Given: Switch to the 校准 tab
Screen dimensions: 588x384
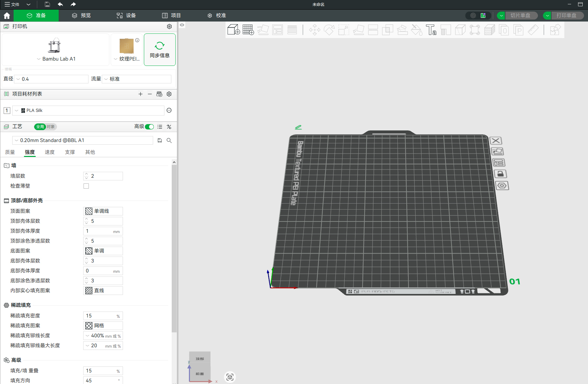Looking at the screenshot, I should coord(216,16).
